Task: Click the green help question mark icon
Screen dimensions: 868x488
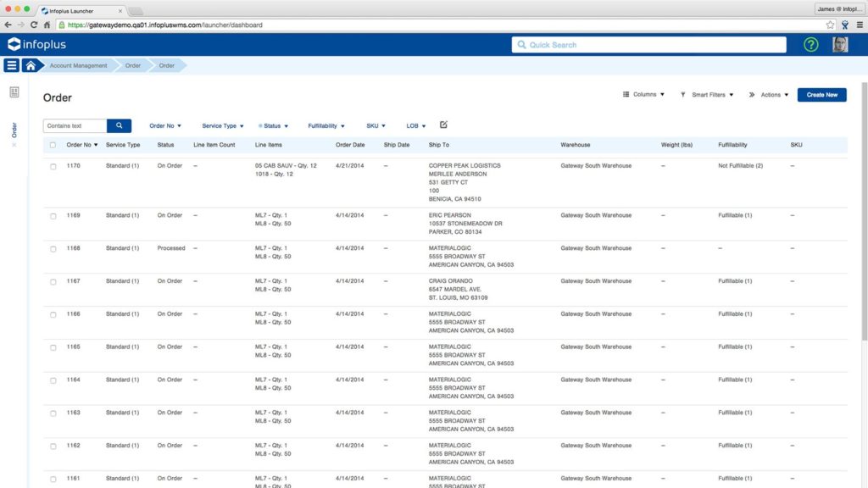Action: tap(810, 45)
